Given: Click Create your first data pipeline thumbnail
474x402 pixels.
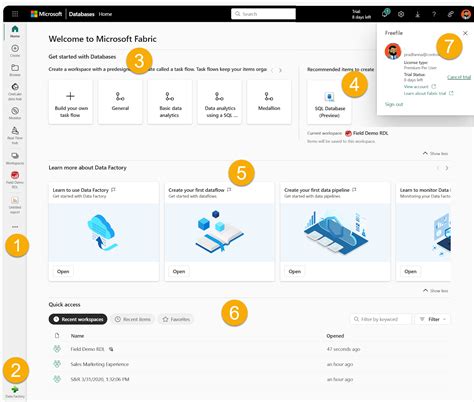Looking at the screenshot, I should pyautogui.click(x=335, y=232).
